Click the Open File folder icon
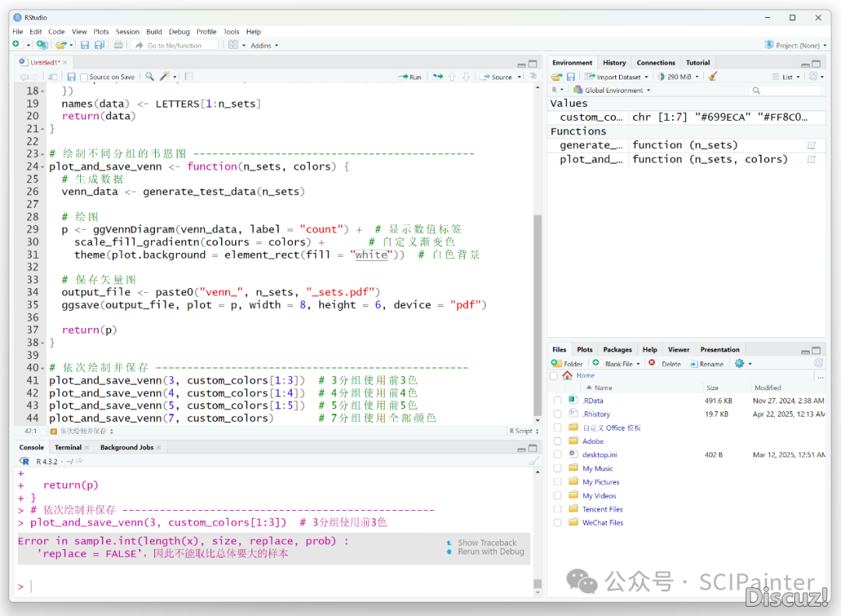The image size is (841, 616). (x=61, y=45)
